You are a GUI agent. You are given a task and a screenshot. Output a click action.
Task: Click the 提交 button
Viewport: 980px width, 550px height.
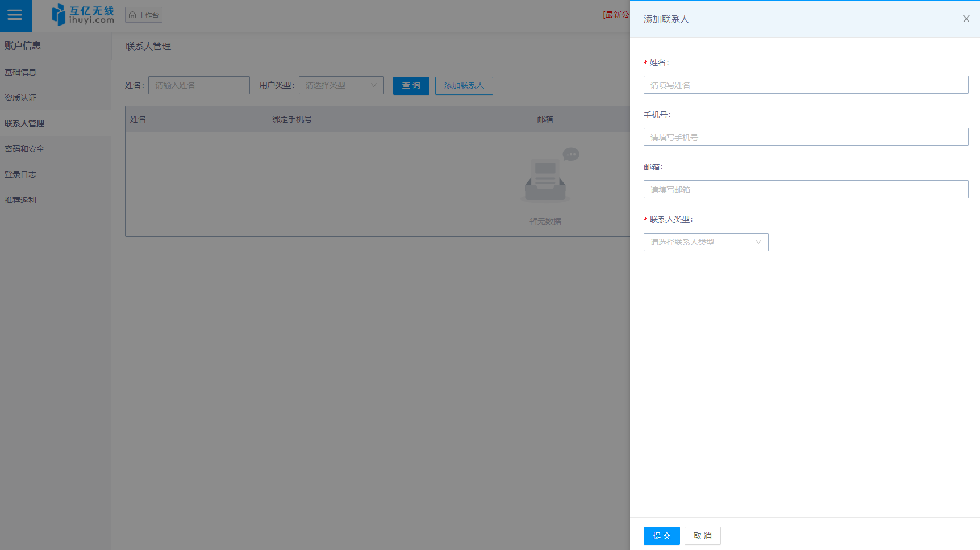[x=661, y=536]
